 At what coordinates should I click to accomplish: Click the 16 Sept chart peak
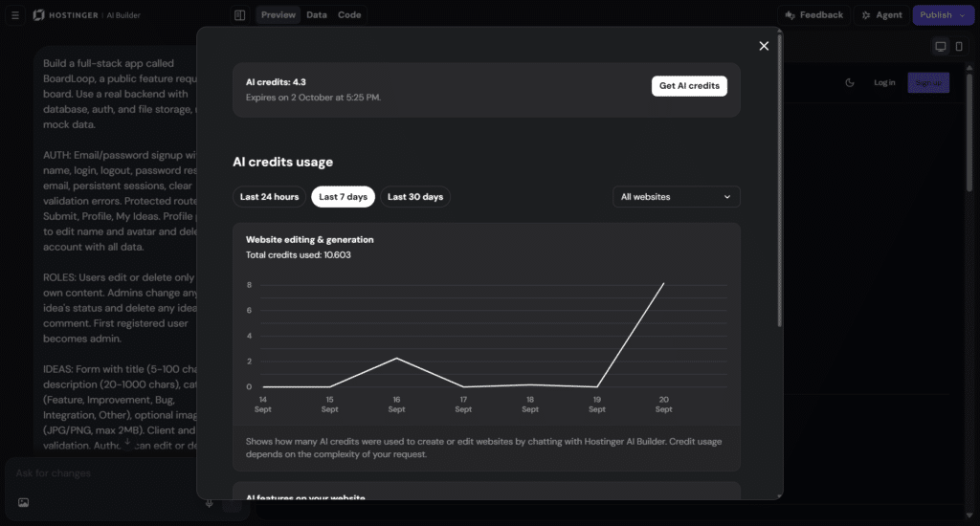tap(396, 358)
